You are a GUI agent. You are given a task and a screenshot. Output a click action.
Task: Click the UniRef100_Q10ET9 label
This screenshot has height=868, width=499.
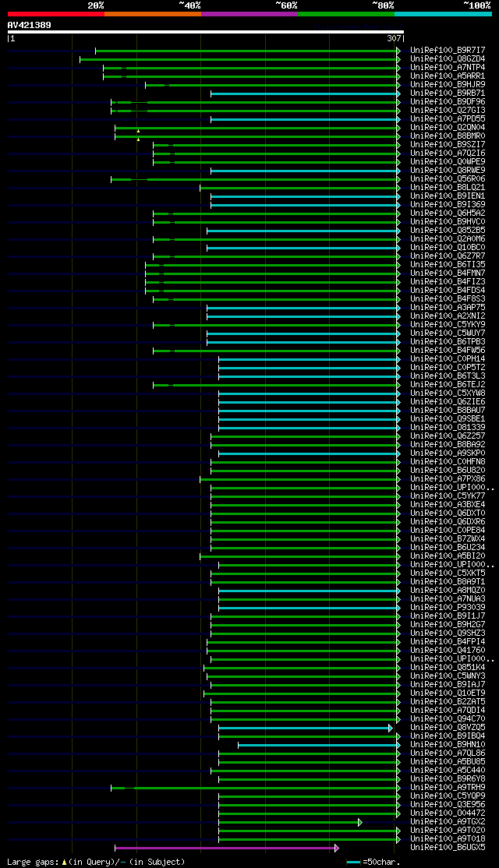(x=448, y=693)
